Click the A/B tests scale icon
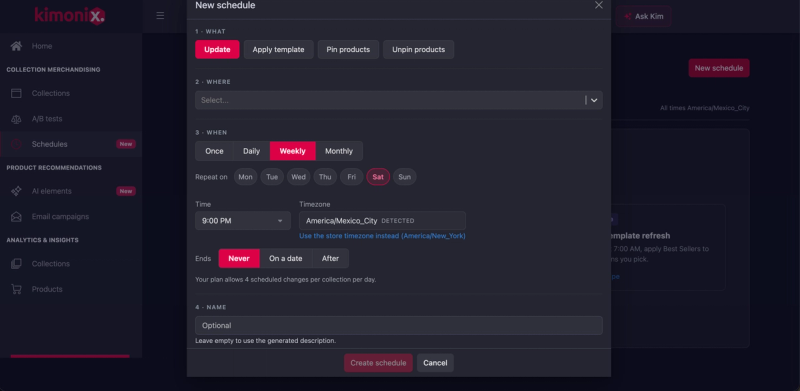800x391 pixels. [16, 119]
